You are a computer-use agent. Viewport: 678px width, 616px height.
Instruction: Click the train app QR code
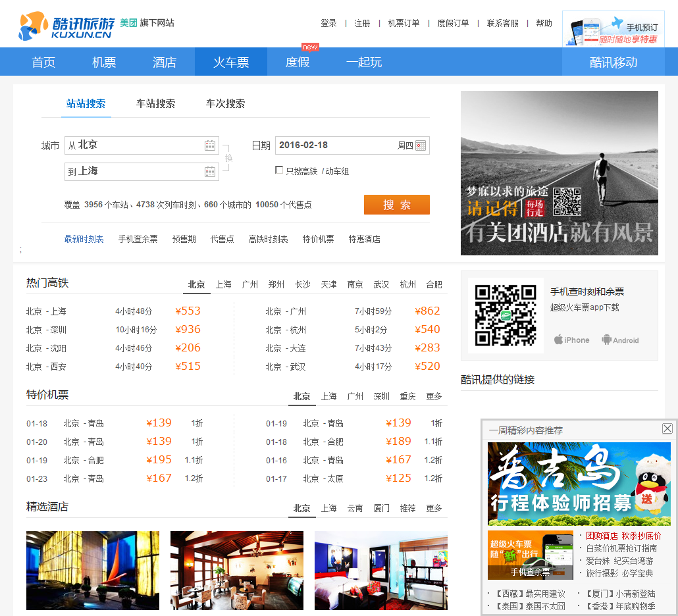point(506,315)
